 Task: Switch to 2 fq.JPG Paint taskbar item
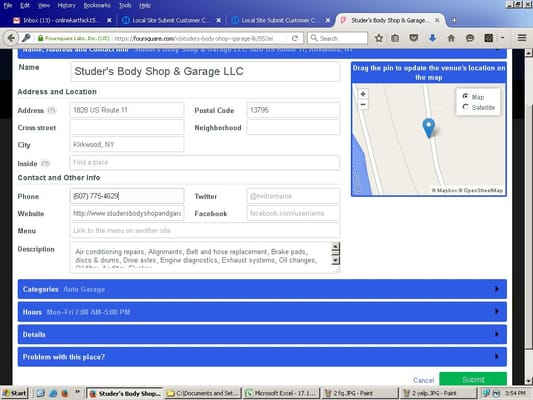pyautogui.click(x=360, y=393)
